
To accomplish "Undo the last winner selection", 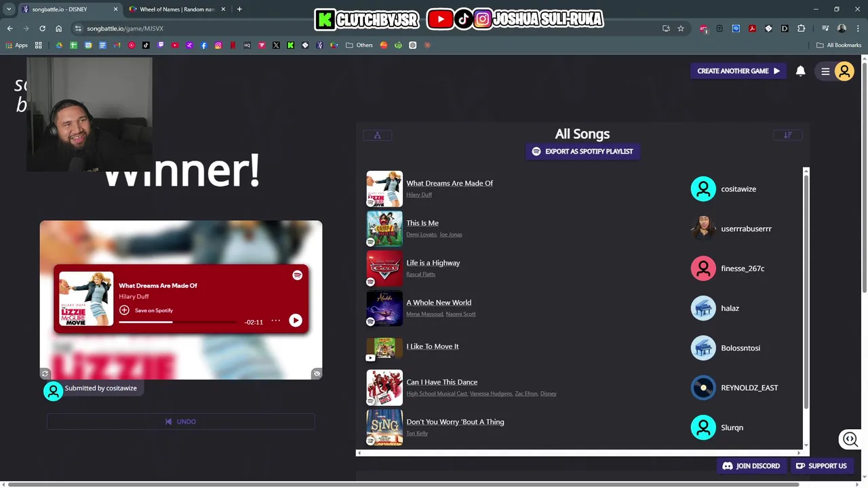I will pos(181,422).
